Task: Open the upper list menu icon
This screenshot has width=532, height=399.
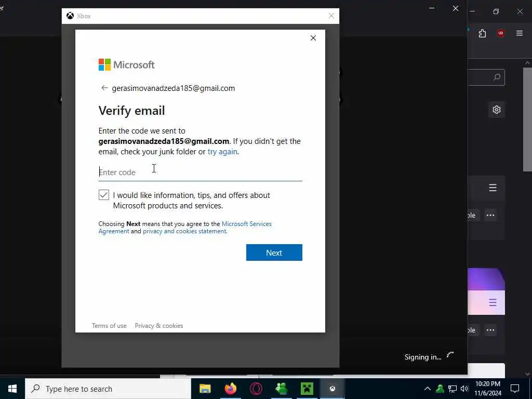Action: (x=493, y=188)
